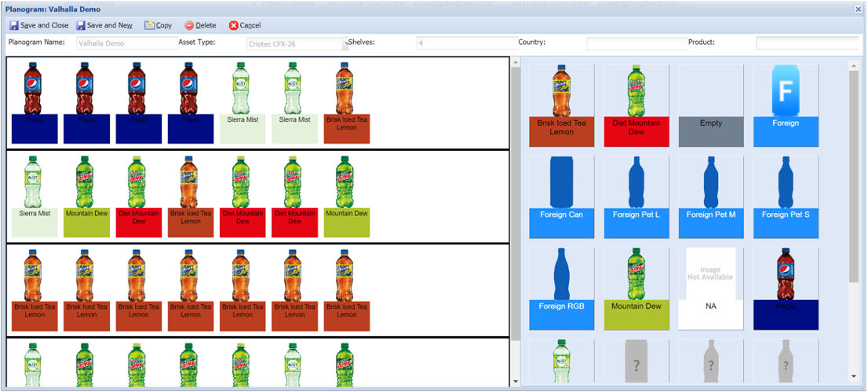Viewport: 868px width, 392px height.
Task: Click the gray unknown-can tile in the bottom palette row
Action: [x=636, y=361]
